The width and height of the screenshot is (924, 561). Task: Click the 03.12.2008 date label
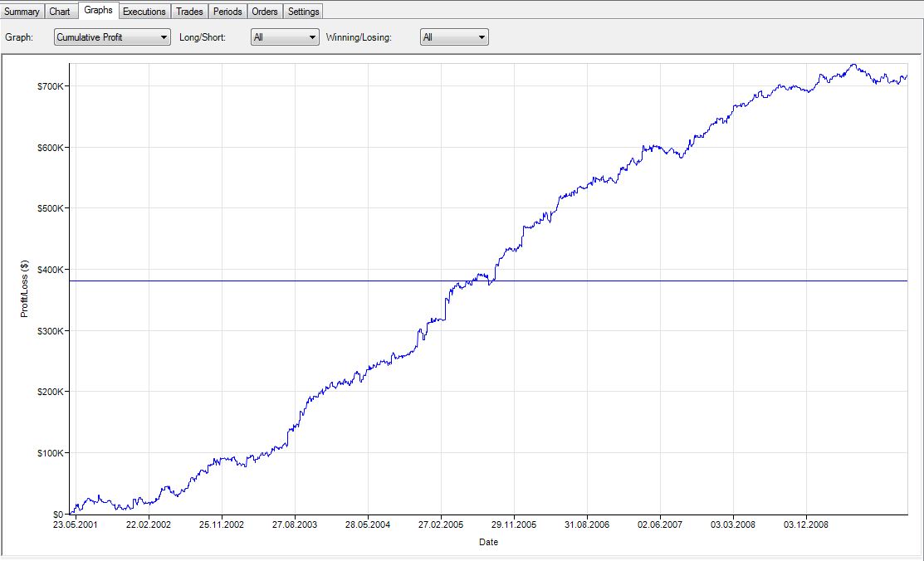click(x=806, y=524)
